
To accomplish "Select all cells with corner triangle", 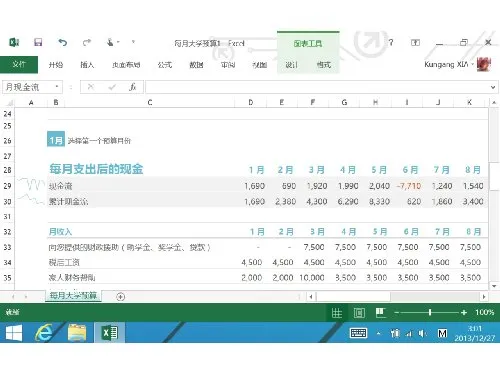I will coord(10,103).
